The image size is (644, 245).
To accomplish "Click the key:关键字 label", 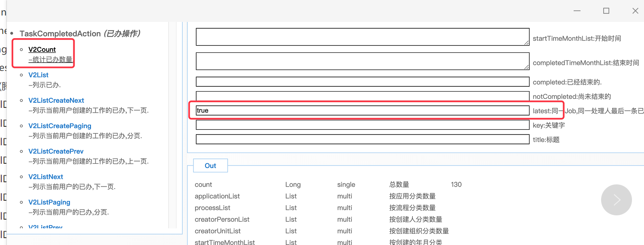I will point(549,125).
